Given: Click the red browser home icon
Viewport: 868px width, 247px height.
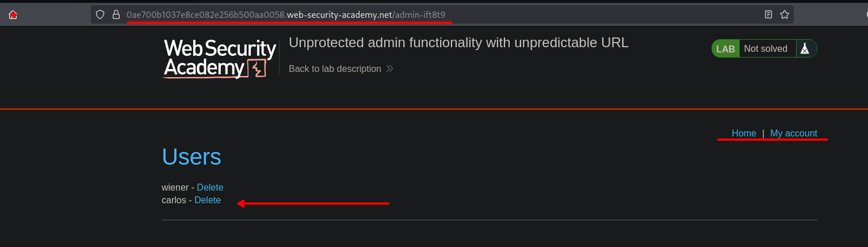Looking at the screenshot, I should 13,15.
